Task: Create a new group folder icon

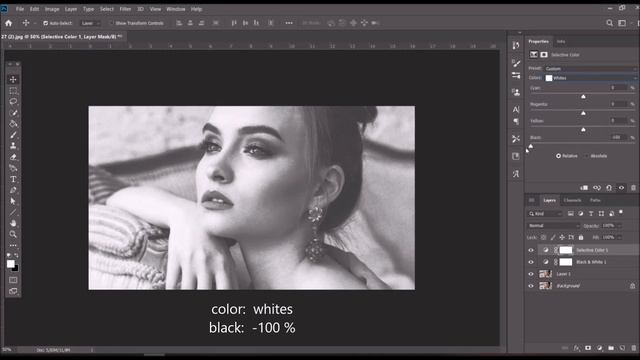Action: click(611, 348)
